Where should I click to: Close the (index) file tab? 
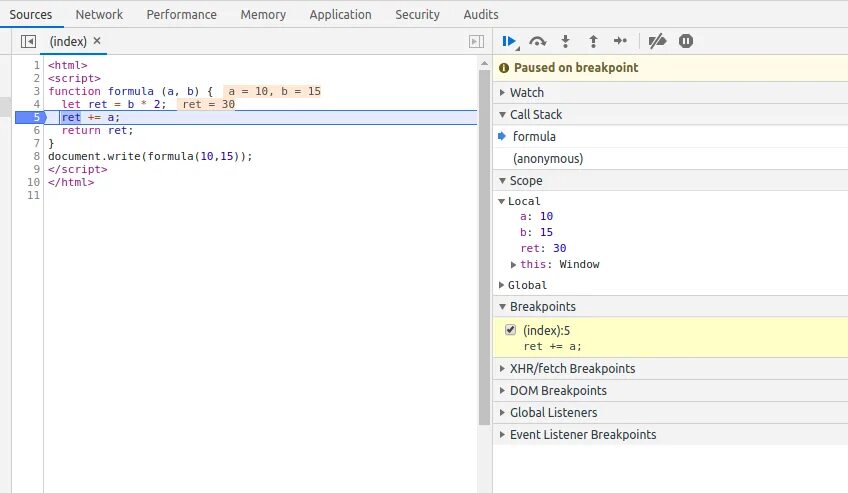[97, 41]
